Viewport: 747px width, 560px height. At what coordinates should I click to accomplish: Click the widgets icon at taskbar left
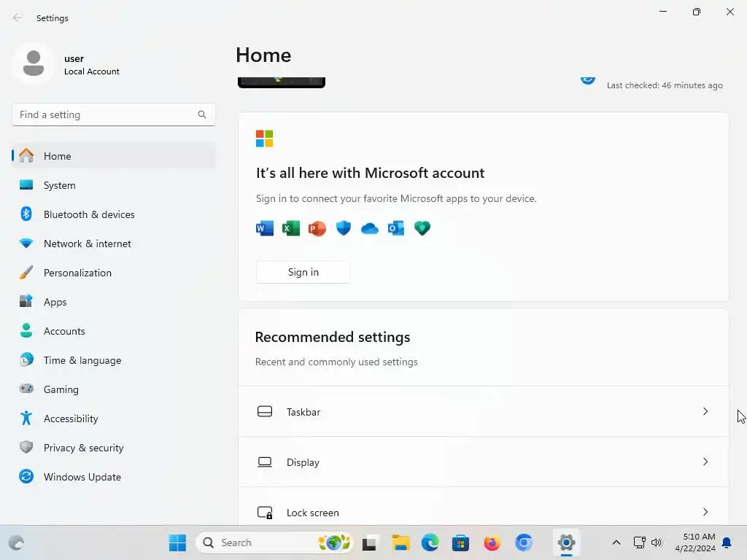(17, 542)
